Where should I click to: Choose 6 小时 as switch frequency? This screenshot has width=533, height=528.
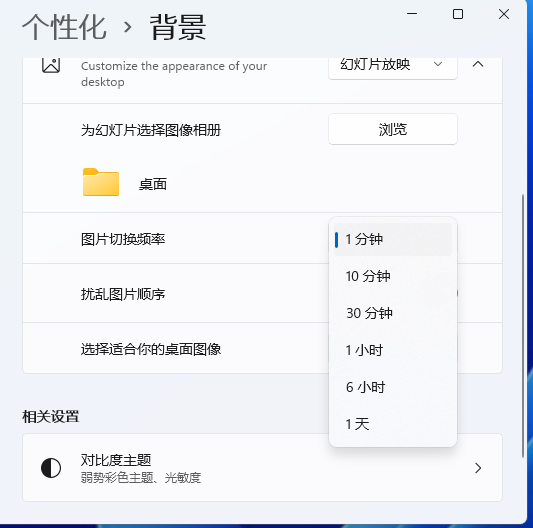pos(393,387)
